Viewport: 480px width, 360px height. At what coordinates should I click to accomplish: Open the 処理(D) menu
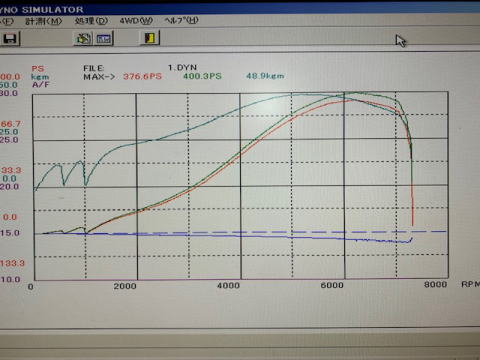point(91,21)
